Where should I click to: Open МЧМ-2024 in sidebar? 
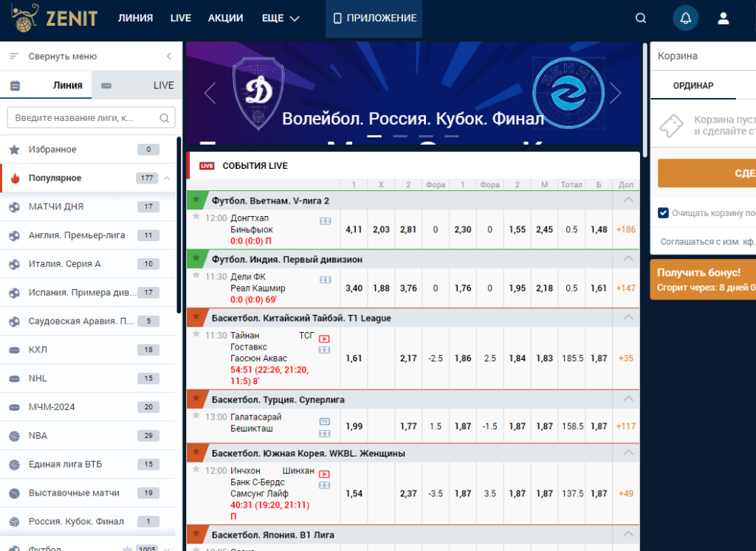[88, 407]
